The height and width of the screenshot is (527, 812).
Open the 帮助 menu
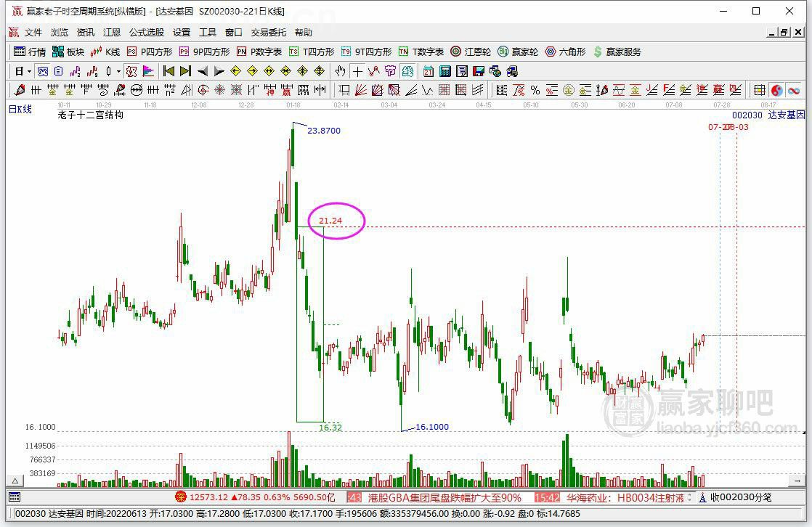pos(304,33)
